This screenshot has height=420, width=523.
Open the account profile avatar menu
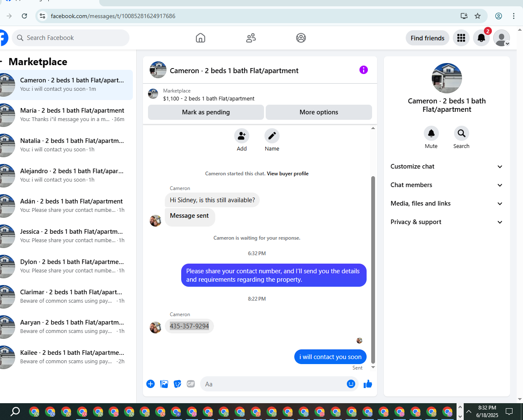click(502, 38)
